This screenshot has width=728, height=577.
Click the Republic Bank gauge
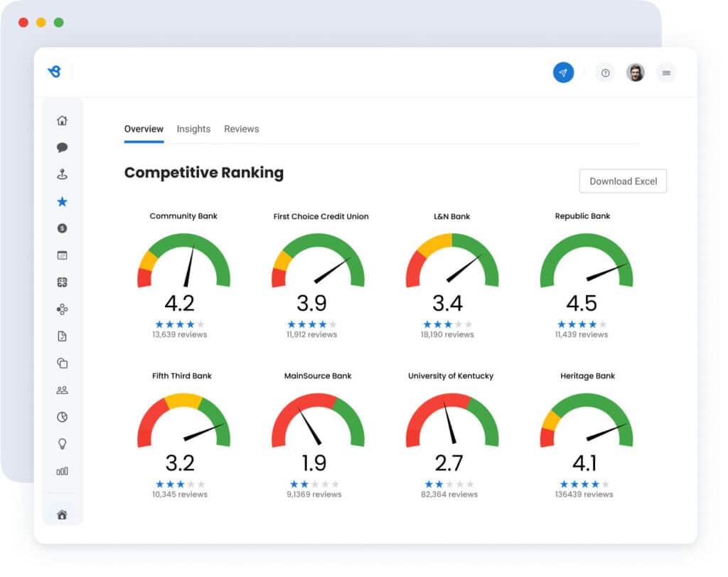587,260
